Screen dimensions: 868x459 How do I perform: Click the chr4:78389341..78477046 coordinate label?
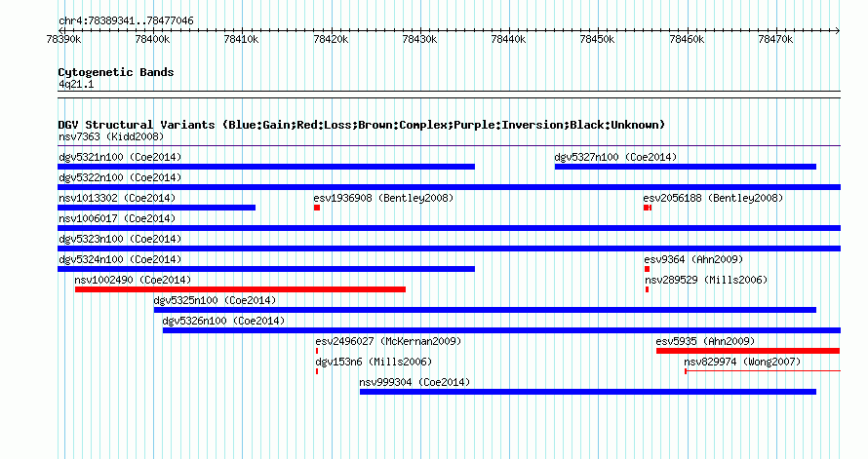click(x=126, y=21)
